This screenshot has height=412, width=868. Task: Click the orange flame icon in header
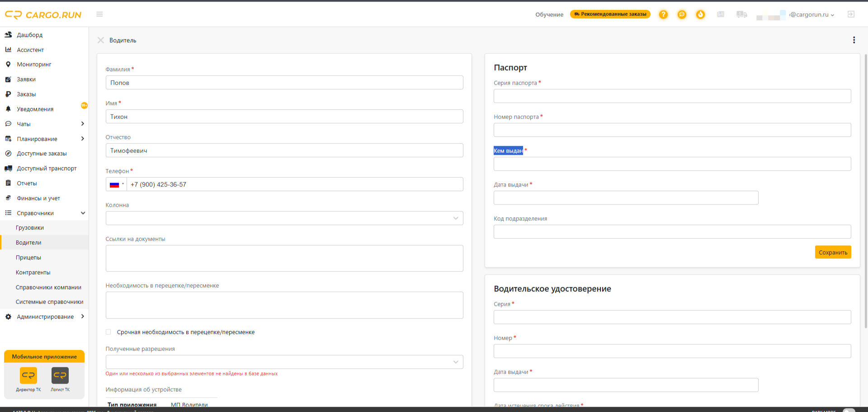[x=700, y=14]
